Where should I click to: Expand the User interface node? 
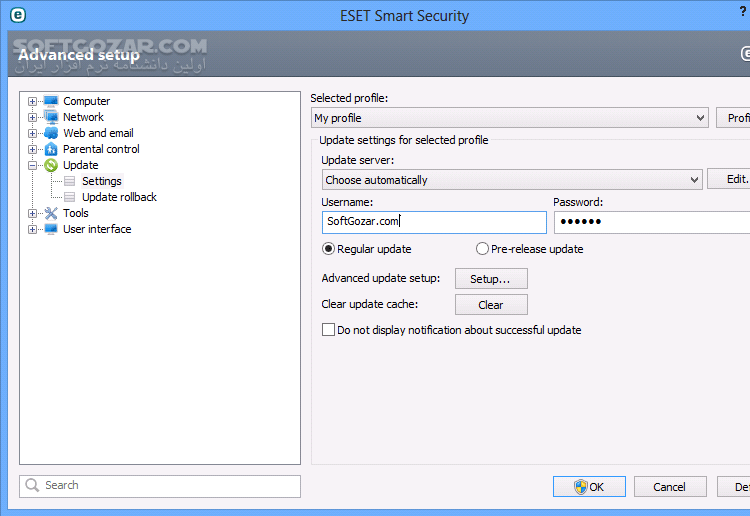pyautogui.click(x=32, y=229)
